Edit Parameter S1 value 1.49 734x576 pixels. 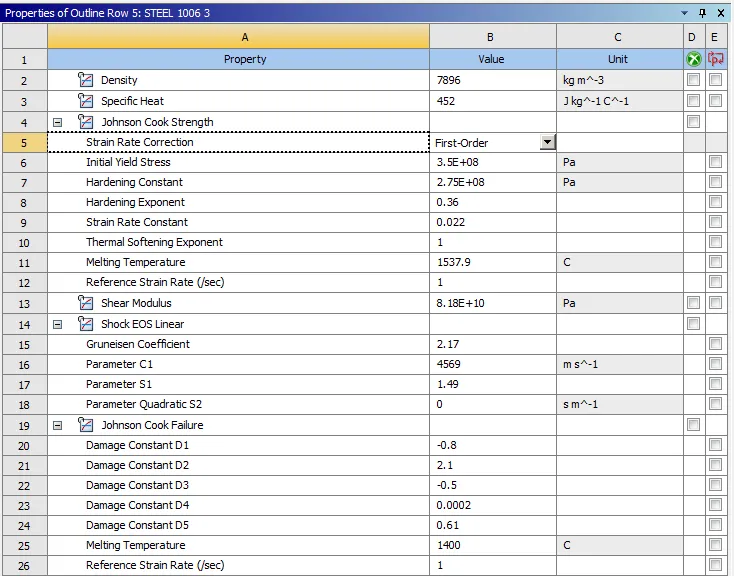(493, 384)
